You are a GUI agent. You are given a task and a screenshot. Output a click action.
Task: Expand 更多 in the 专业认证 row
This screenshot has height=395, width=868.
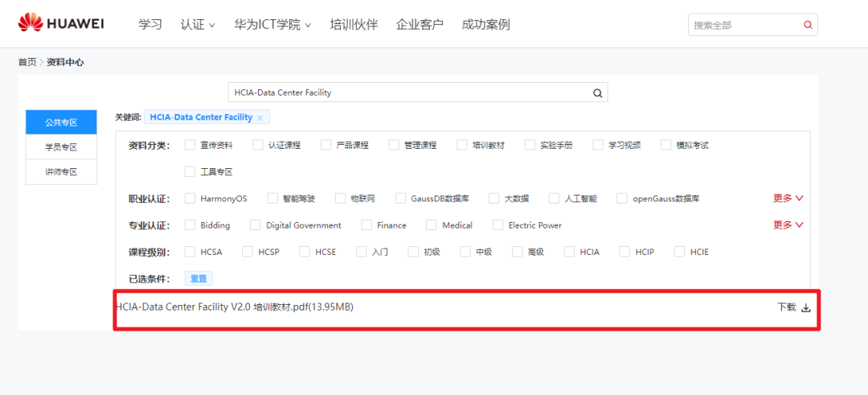788,225
